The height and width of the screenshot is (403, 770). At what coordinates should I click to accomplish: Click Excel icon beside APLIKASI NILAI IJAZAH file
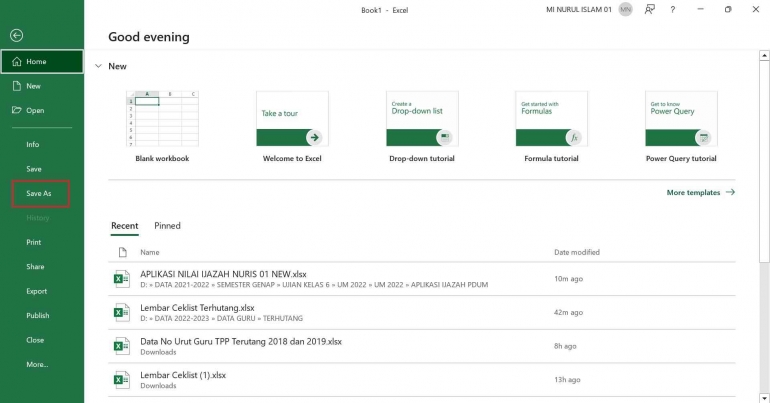122,279
